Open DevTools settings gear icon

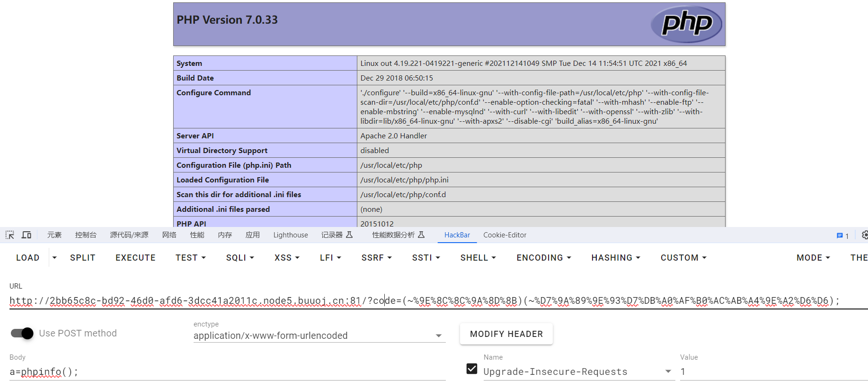point(864,235)
